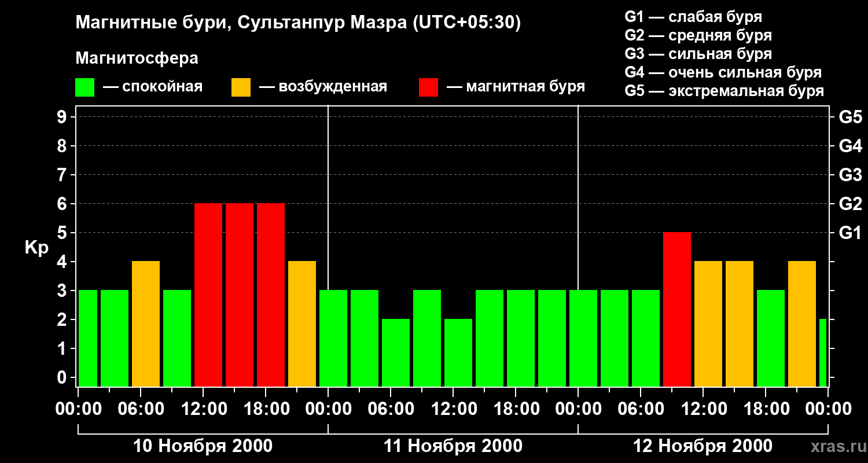The width and height of the screenshot is (868, 463).
Task: Click the 'G3' tick label on the right axis
Action: (x=850, y=175)
